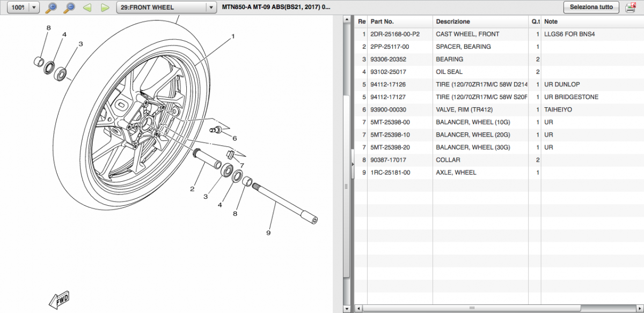Viewport: 644px width, 313px height.
Task: Zoom in with the plus magnifier icon
Action: click(52, 8)
